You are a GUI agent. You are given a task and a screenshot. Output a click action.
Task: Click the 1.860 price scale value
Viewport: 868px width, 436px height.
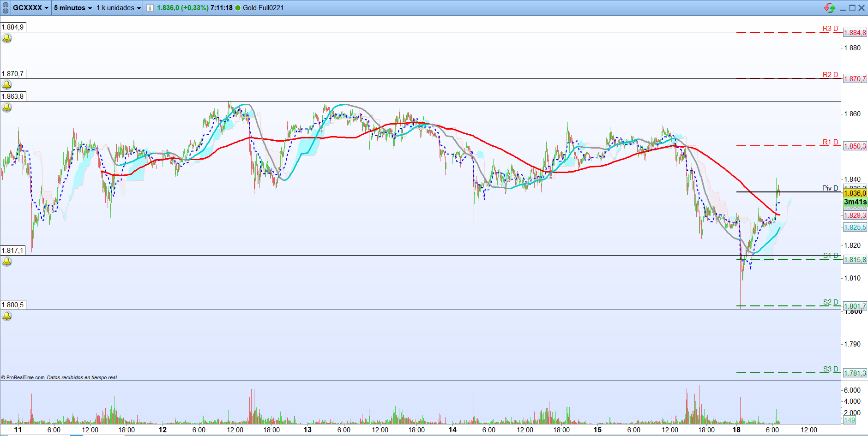pyautogui.click(x=852, y=114)
